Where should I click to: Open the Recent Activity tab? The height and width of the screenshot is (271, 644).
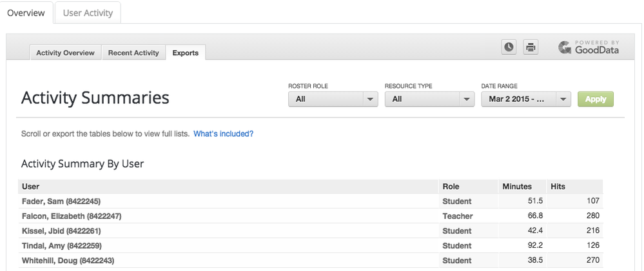[133, 53]
